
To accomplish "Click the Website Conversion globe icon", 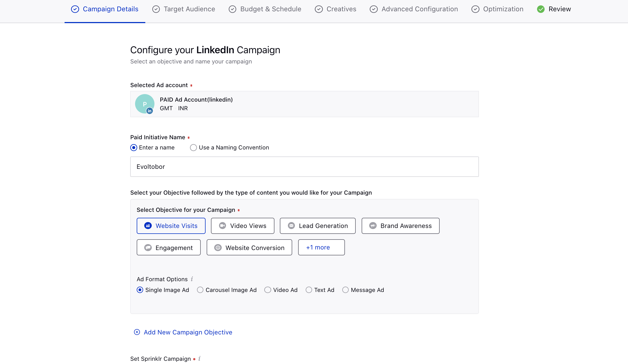I will pyautogui.click(x=218, y=248).
